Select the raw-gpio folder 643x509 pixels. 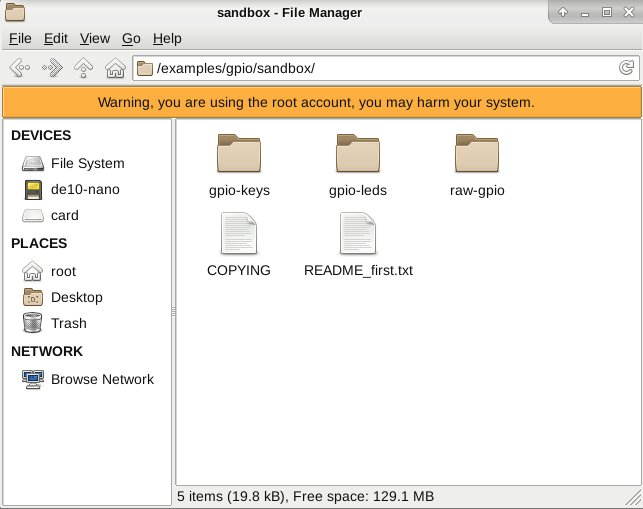pyautogui.click(x=477, y=166)
